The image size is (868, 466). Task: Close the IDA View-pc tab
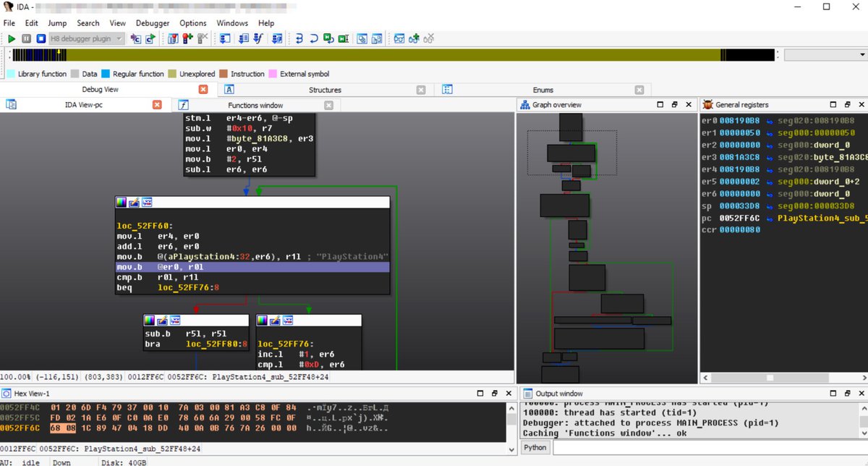(157, 105)
